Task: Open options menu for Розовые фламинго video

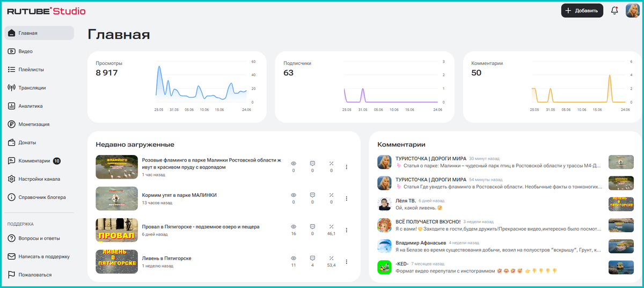Action: pos(347,167)
